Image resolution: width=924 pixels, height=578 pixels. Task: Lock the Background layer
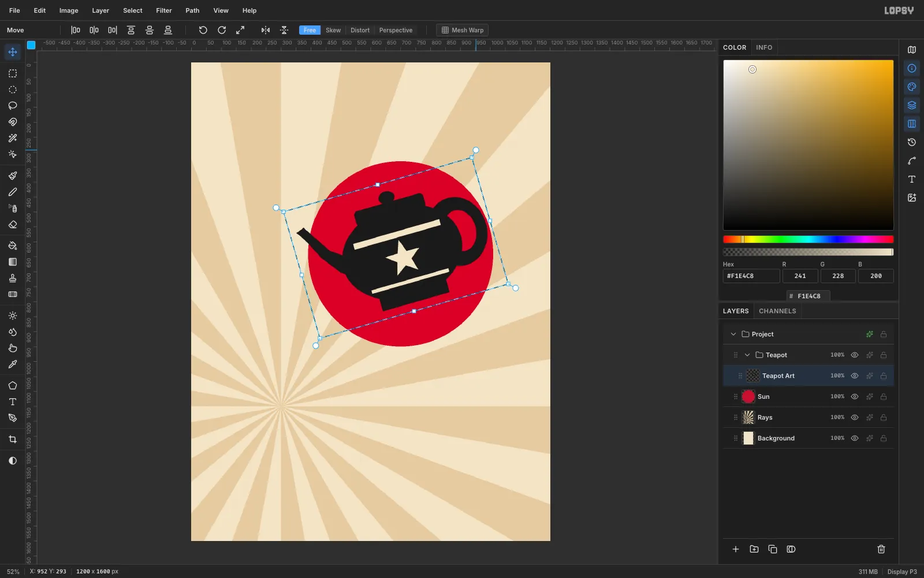pyautogui.click(x=884, y=438)
